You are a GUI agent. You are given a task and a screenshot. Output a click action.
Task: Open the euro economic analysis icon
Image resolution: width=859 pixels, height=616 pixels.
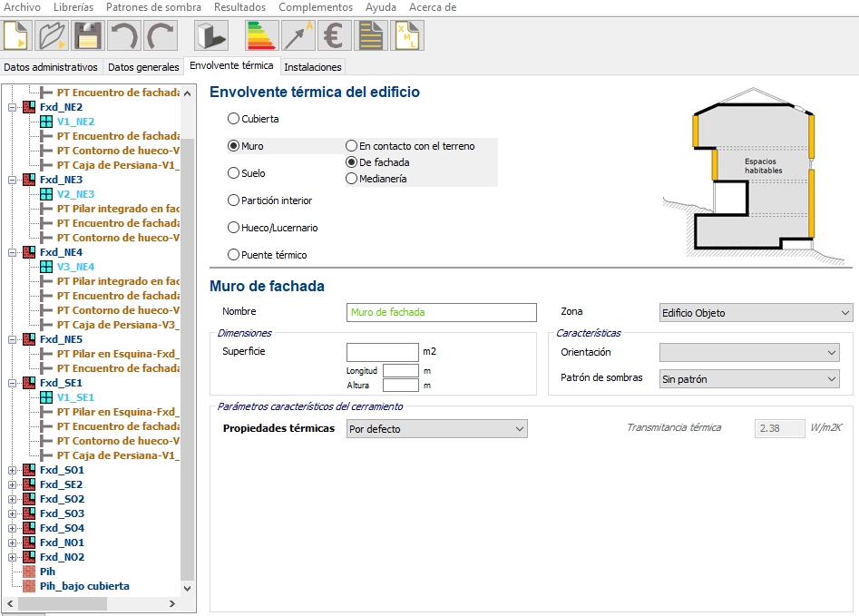(333, 36)
